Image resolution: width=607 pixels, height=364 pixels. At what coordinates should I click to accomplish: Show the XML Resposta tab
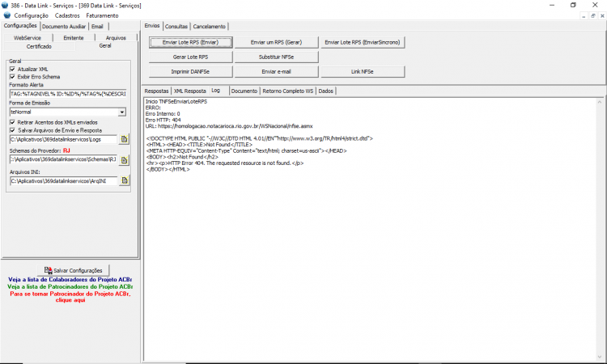190,91
